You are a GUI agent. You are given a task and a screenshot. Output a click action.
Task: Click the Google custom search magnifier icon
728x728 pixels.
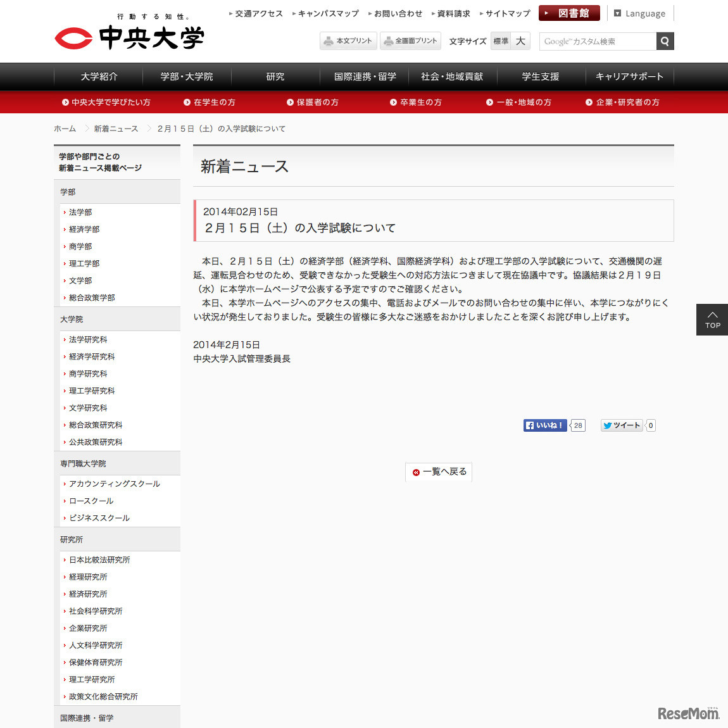(665, 41)
